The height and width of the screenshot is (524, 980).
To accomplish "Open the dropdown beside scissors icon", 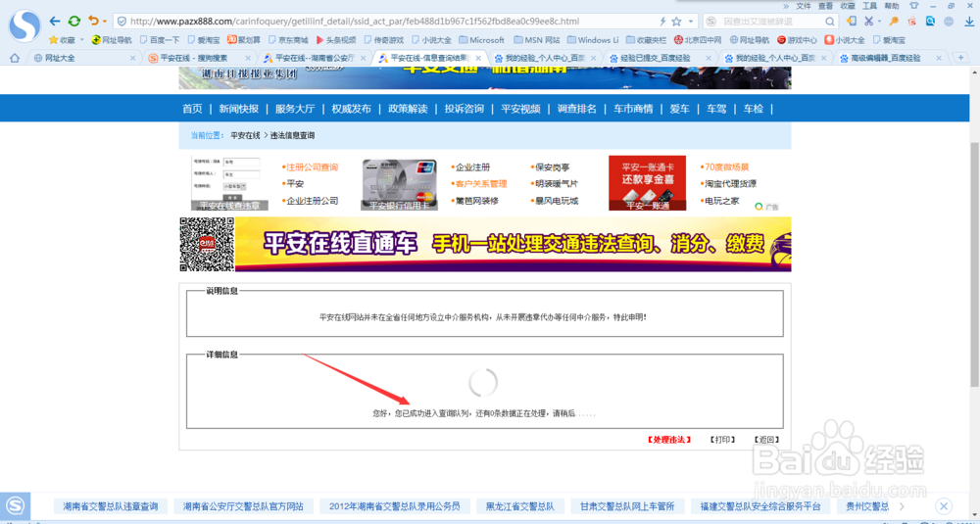I will pyautogui.click(x=879, y=22).
